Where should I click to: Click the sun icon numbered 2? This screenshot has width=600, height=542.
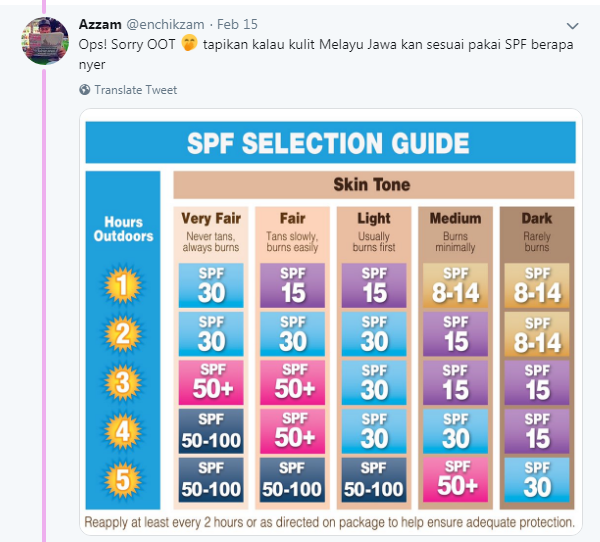(x=122, y=333)
